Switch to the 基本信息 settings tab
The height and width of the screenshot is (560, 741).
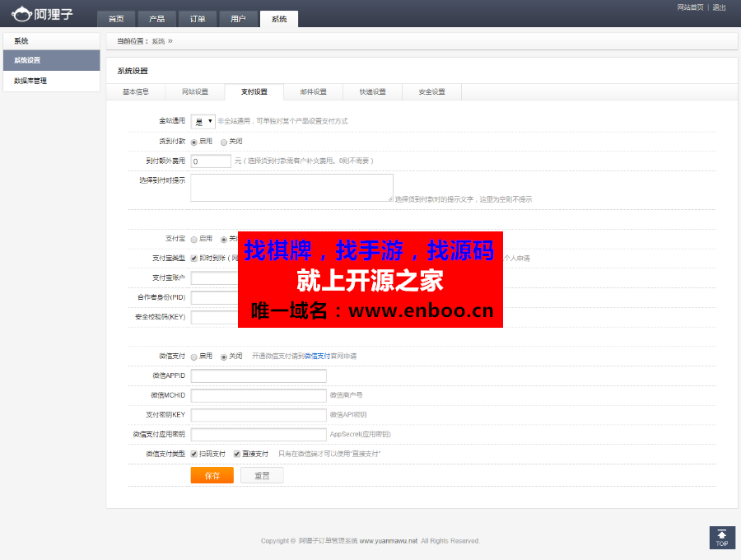coord(136,91)
